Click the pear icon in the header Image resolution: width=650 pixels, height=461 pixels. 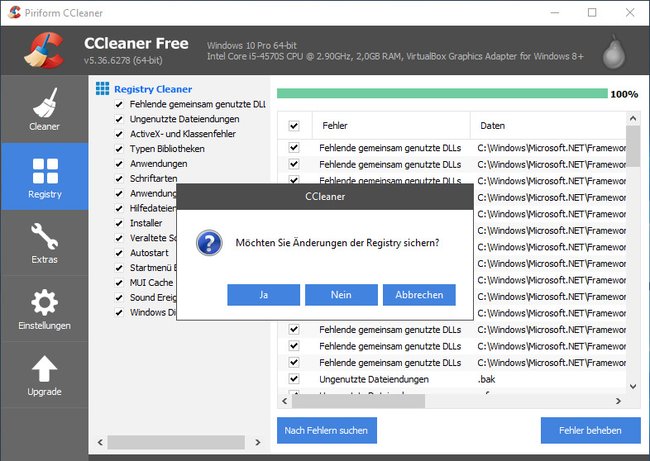coord(614,52)
